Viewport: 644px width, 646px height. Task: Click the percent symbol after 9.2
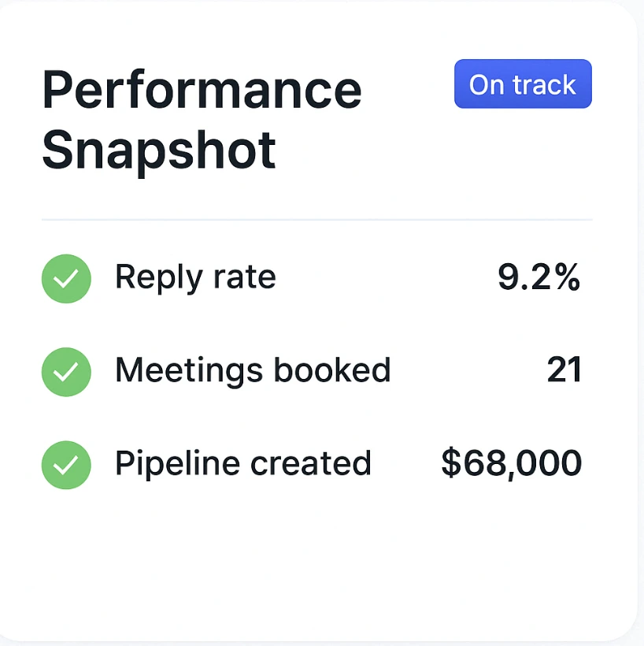coord(567,277)
